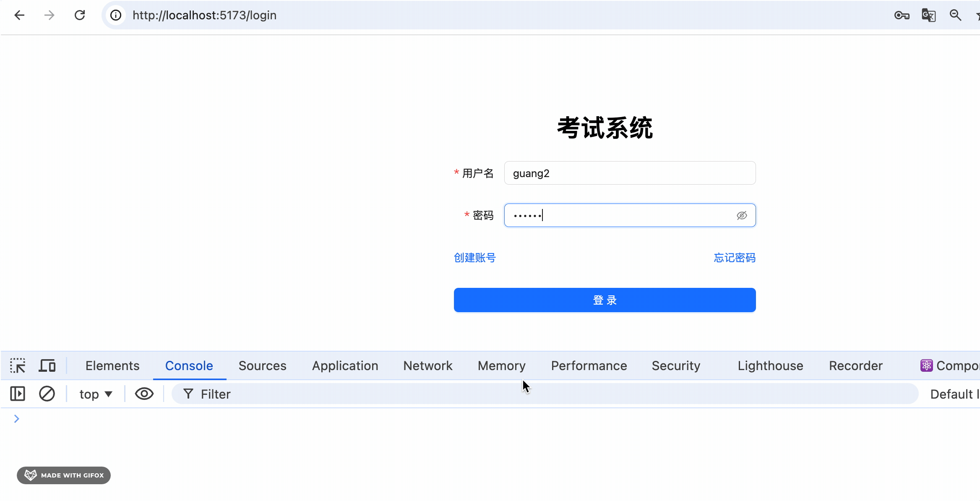Click the browser back arrow
Screen dimensions: 980x501
pos(19,16)
